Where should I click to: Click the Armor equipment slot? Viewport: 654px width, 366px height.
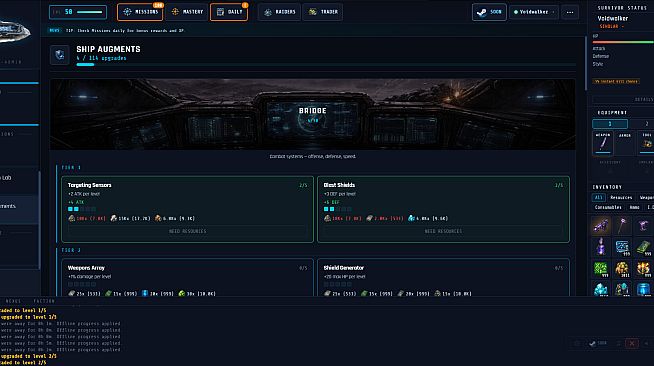(625, 143)
